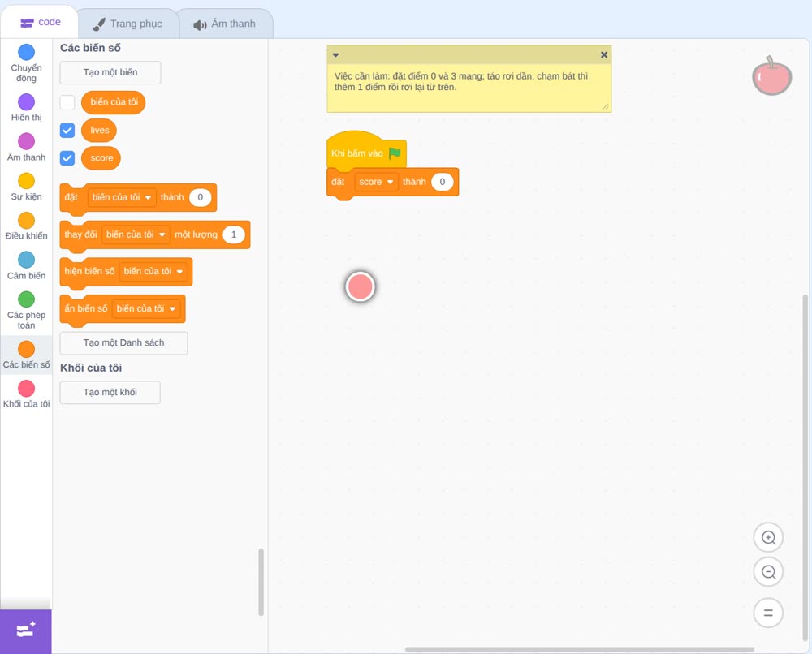Click the green flag on the hat block
The image size is (812, 654).
pos(395,153)
